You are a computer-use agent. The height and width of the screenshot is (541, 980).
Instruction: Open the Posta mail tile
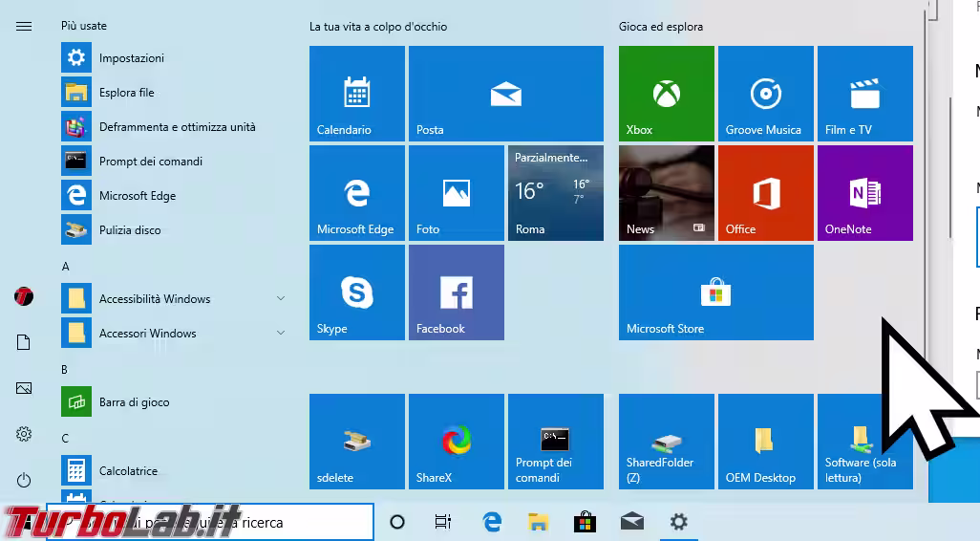(x=506, y=93)
